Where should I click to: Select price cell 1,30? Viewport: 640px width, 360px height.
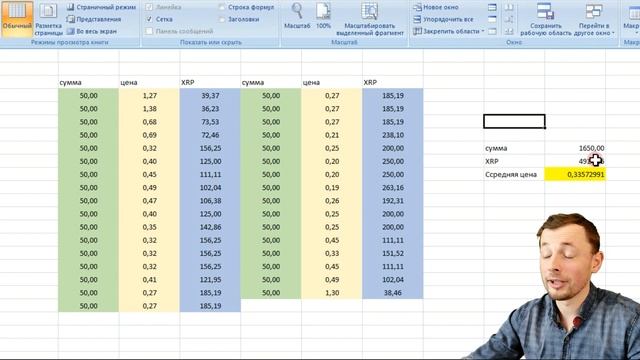[x=332, y=293]
